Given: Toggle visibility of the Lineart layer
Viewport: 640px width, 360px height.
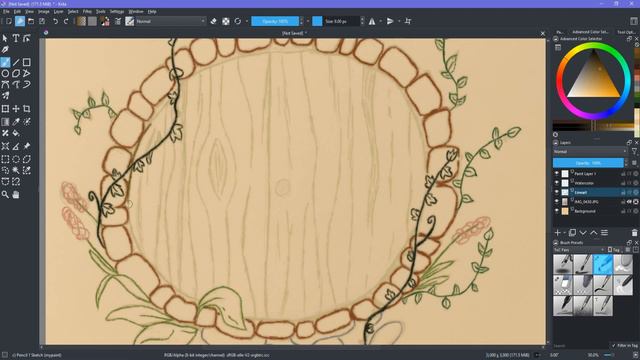Looking at the screenshot, I should (557, 192).
